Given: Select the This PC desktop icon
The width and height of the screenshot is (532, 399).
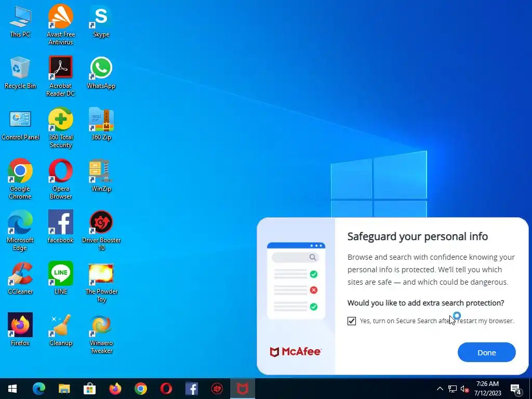Looking at the screenshot, I should (20, 22).
